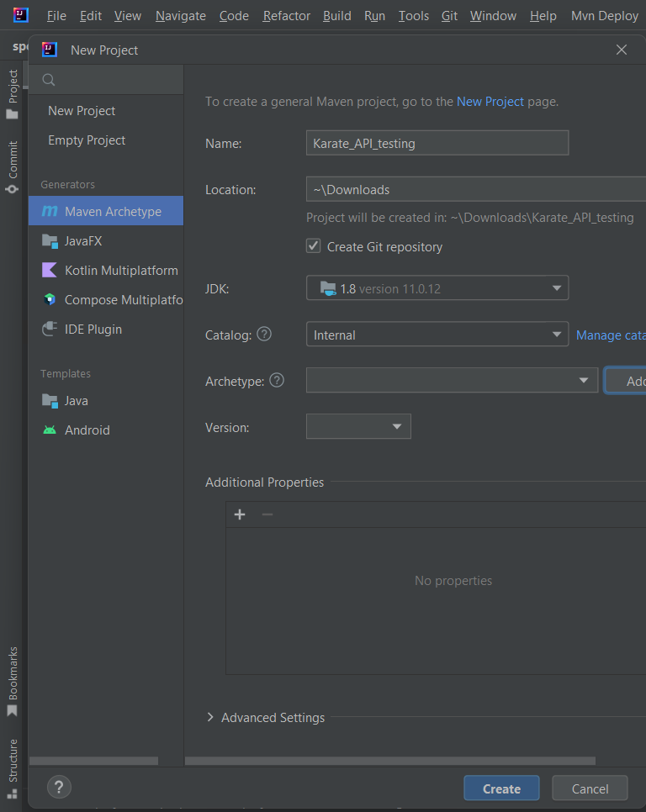Open the Catalog dropdown showing Internal
This screenshot has height=812, width=646.
click(437, 334)
